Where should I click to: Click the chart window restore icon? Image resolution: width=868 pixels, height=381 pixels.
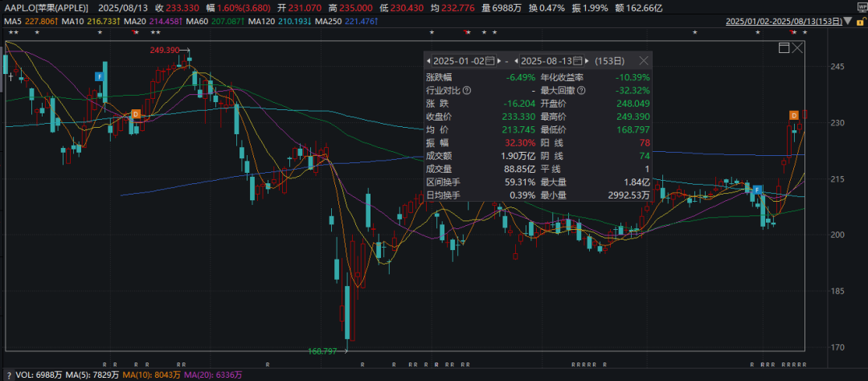click(784, 48)
